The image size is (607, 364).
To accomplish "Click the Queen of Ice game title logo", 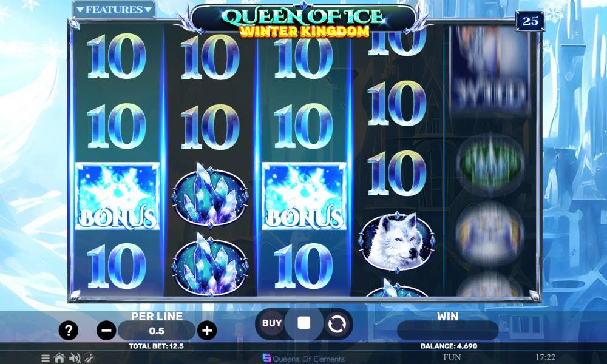I will tap(304, 22).
